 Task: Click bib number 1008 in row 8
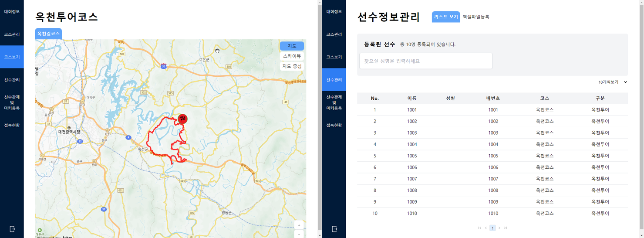[493, 190]
